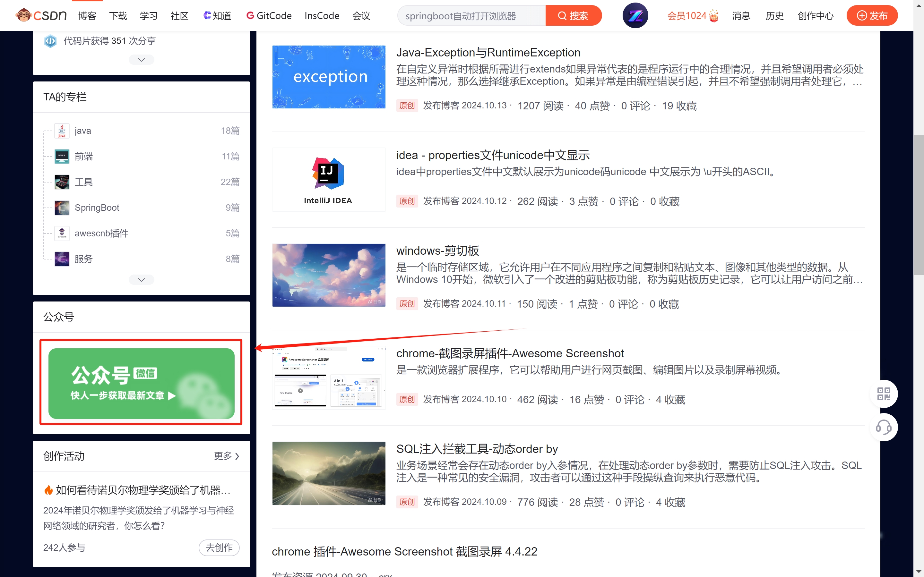
Task: Click the page vertical scrollbar thumb
Action: [x=918, y=205]
